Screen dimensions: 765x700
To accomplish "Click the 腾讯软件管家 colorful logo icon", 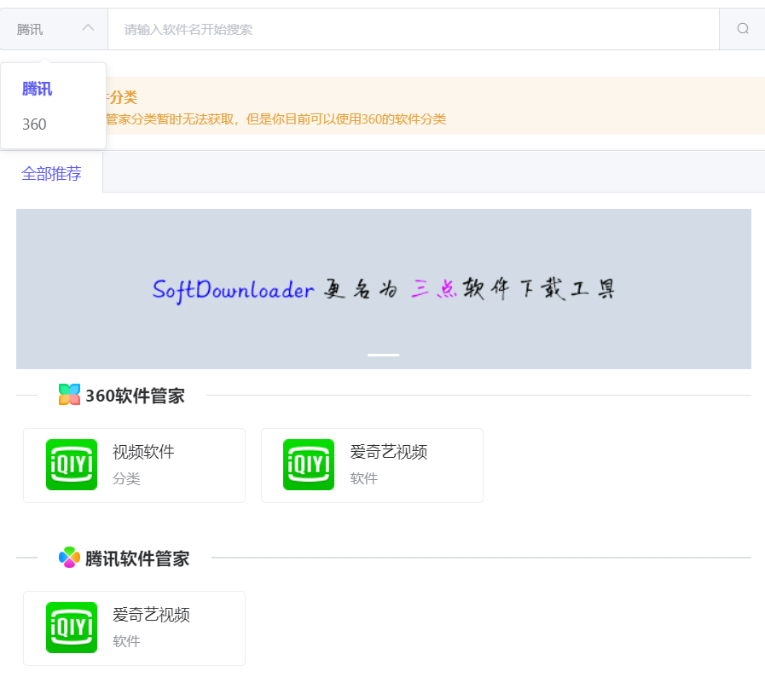I will point(67,558).
